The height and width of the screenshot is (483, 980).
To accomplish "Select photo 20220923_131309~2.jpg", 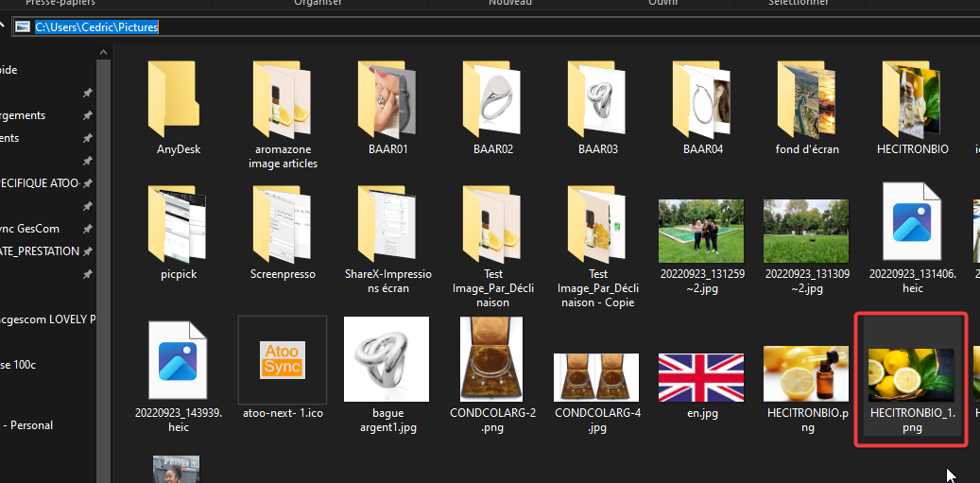I will pos(806,232).
